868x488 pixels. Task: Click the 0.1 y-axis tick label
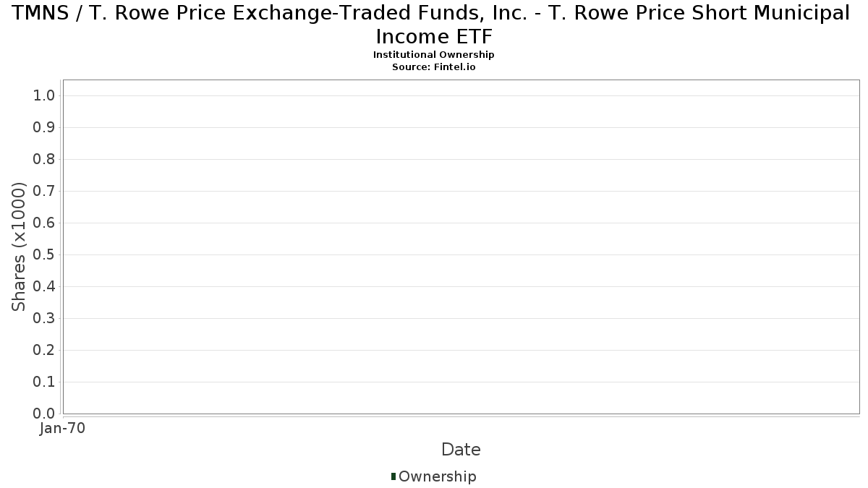tap(44, 382)
